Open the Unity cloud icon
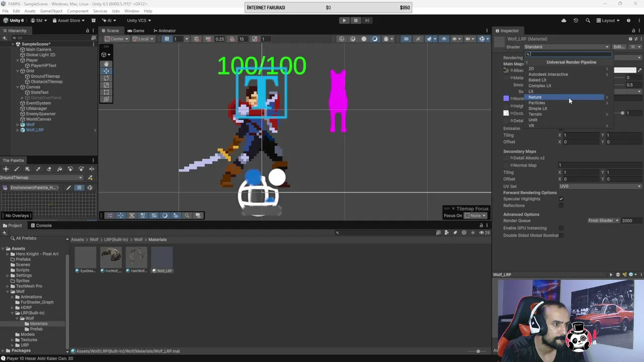Image resolution: width=644 pixels, height=362 pixels. [563, 21]
